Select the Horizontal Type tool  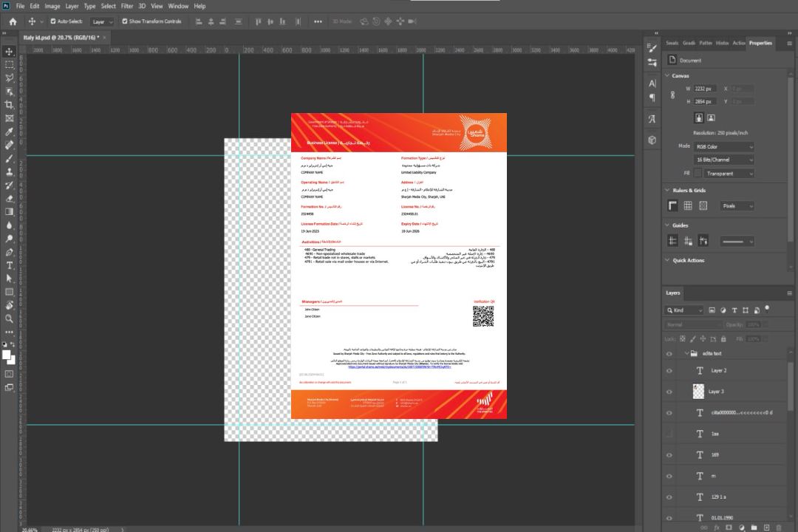[x=10, y=265]
